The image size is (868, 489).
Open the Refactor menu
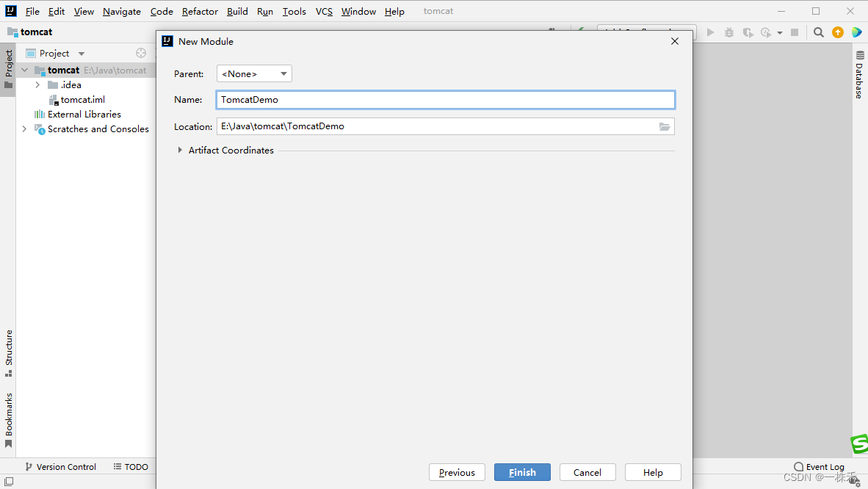point(200,11)
